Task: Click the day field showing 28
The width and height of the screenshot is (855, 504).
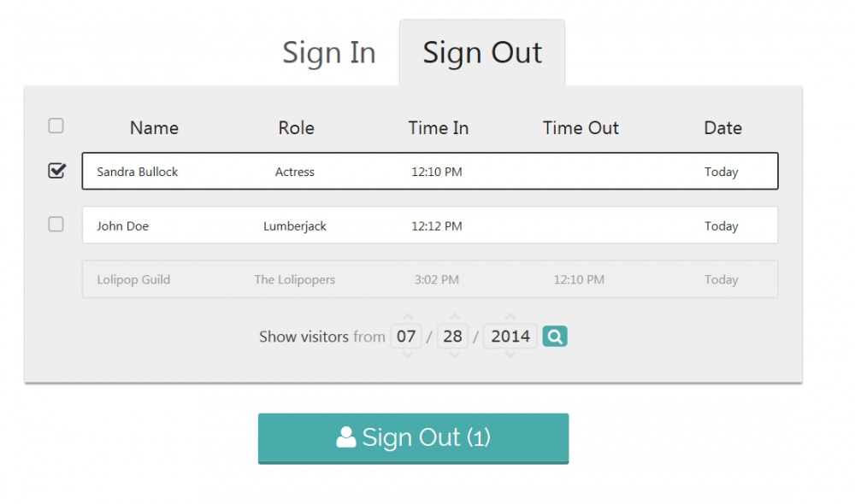Action: click(452, 337)
